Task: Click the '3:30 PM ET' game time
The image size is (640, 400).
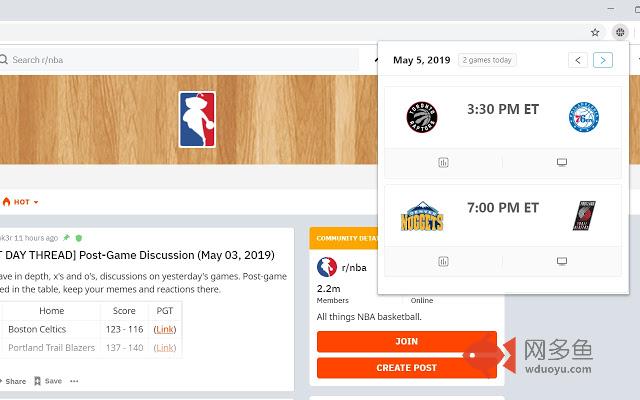Action: point(503,109)
